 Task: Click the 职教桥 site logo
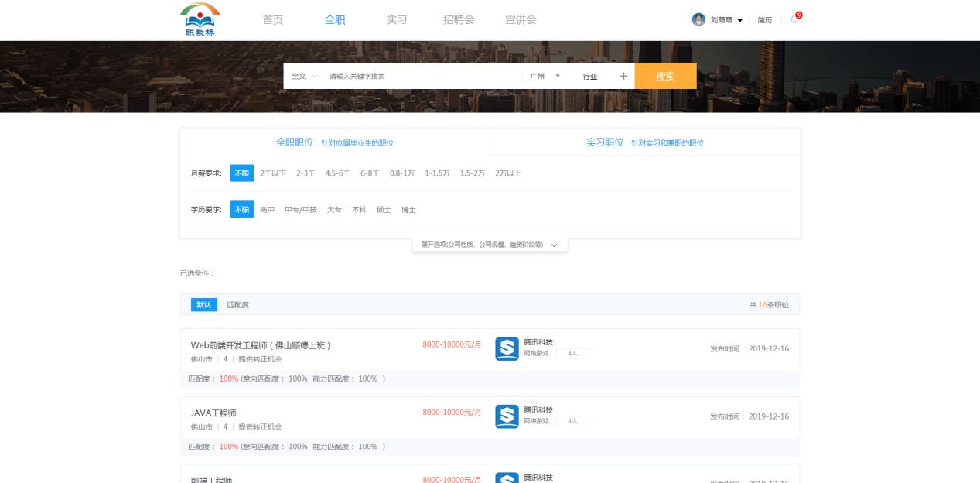click(x=200, y=20)
